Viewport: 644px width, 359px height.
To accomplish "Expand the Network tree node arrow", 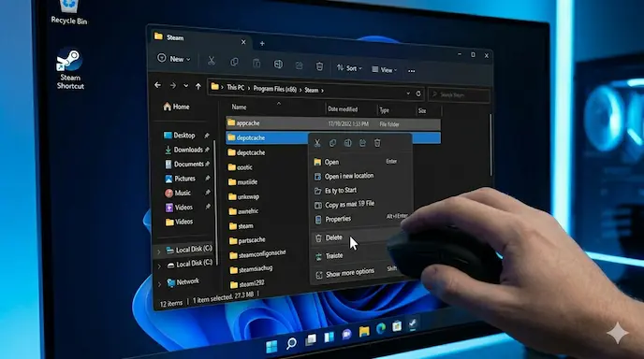I will click(159, 284).
